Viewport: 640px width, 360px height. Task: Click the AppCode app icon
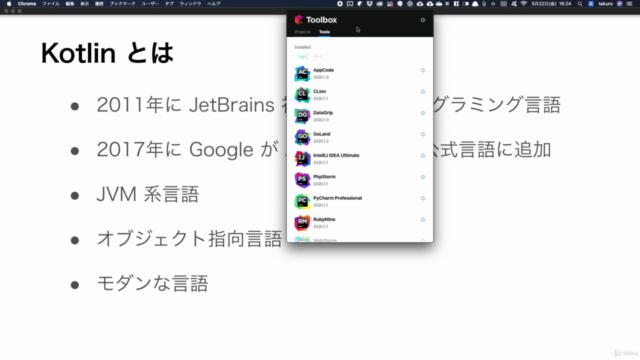click(x=302, y=73)
